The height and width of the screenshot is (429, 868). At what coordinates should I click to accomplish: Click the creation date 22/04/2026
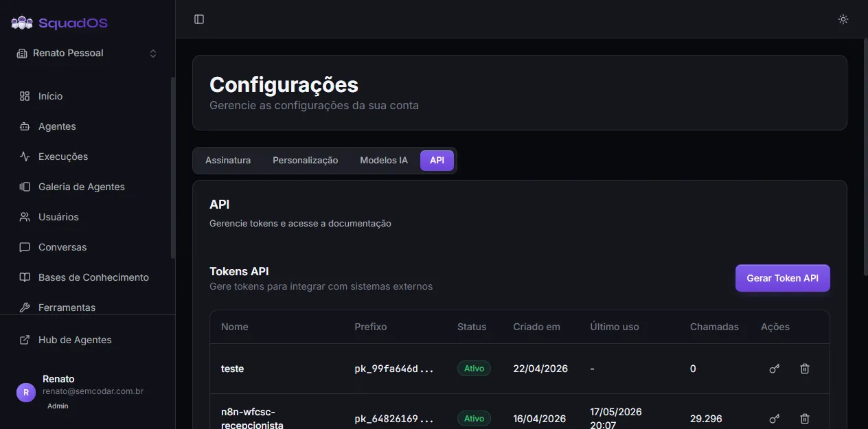coord(540,369)
